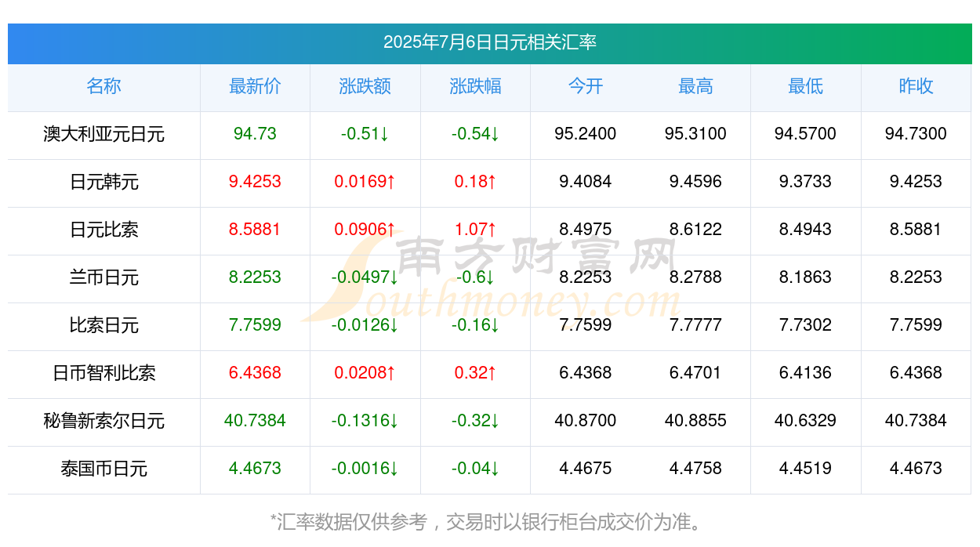The height and width of the screenshot is (547, 980).
Task: Click the 最新价 column header
Action: [255, 86]
